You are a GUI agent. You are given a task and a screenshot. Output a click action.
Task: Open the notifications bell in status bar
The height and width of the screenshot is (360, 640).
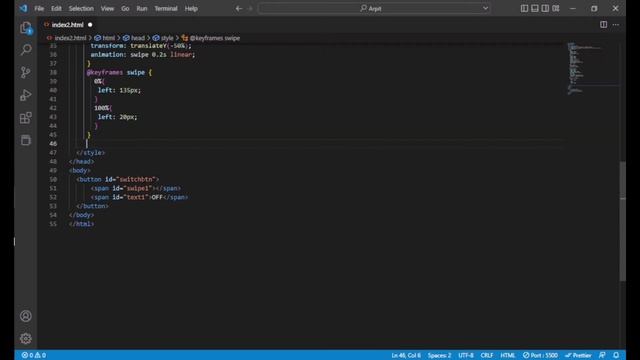[616, 355]
